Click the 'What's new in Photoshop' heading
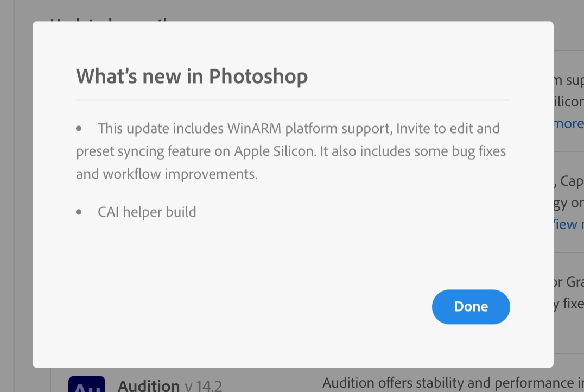584x392 pixels. coord(192,76)
